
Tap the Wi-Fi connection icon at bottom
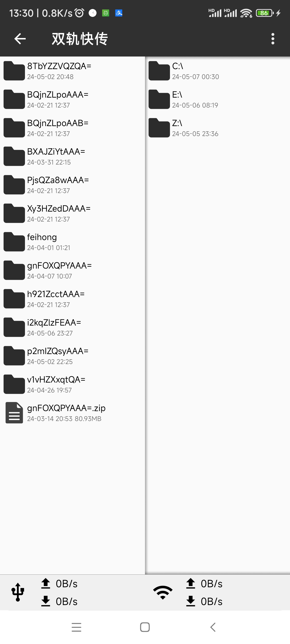click(x=163, y=592)
